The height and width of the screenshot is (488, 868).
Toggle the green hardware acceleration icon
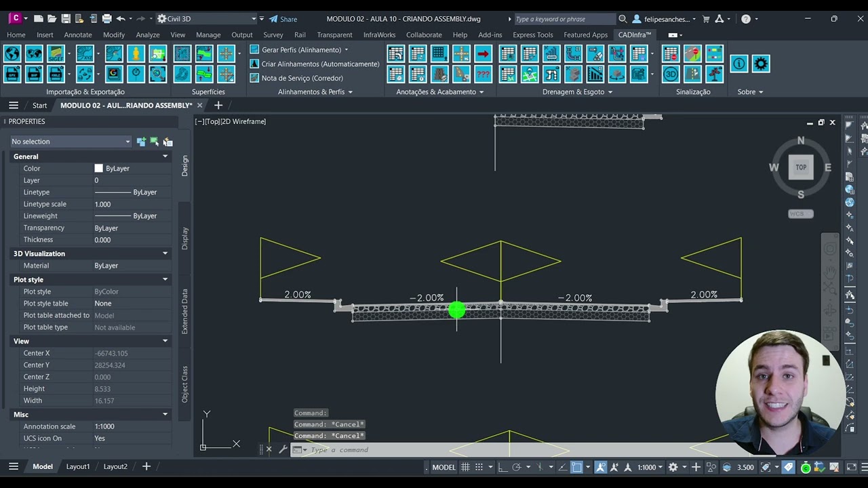coord(806,468)
